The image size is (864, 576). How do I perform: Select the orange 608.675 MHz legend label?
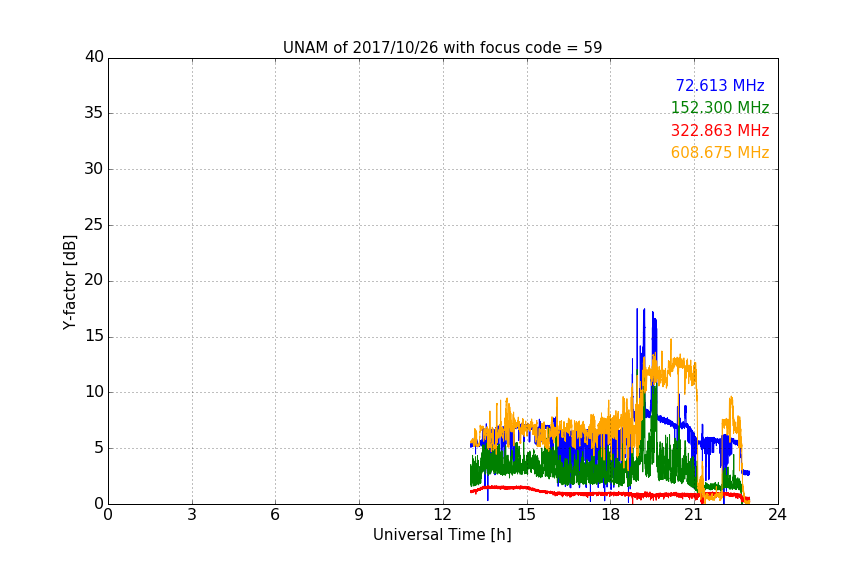click(x=720, y=153)
